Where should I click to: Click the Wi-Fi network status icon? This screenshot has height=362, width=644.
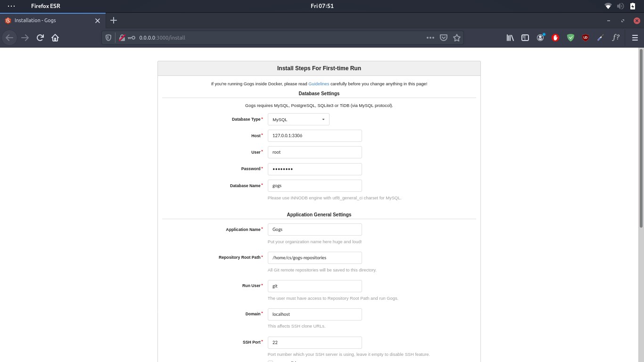[x=608, y=6]
